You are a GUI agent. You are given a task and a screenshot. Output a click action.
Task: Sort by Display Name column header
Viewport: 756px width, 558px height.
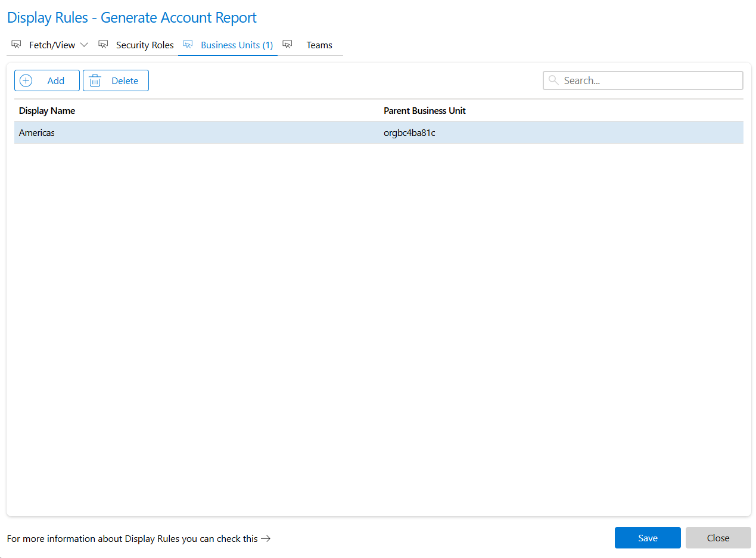[x=47, y=111]
